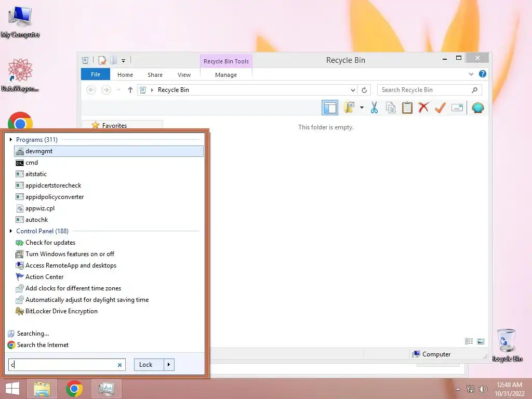Click the Back navigation arrow
The height and width of the screenshot is (399, 532).
coord(91,90)
